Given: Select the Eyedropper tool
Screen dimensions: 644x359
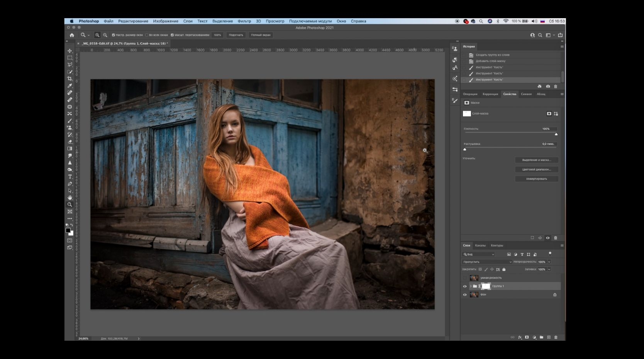Looking at the screenshot, I should coord(70,86).
